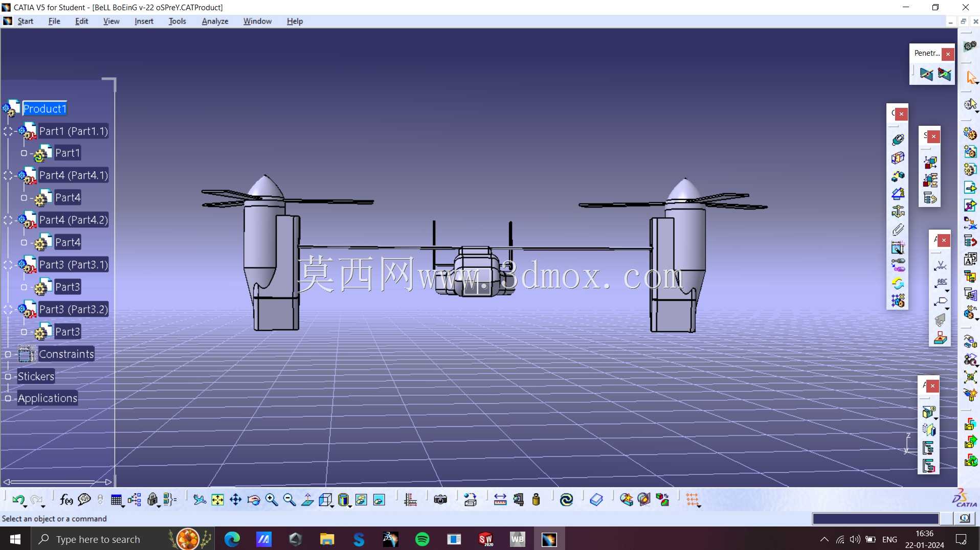Expand the Part4 (Part4.2) tree node
The height and width of the screenshot is (550, 980).
pos(8,220)
